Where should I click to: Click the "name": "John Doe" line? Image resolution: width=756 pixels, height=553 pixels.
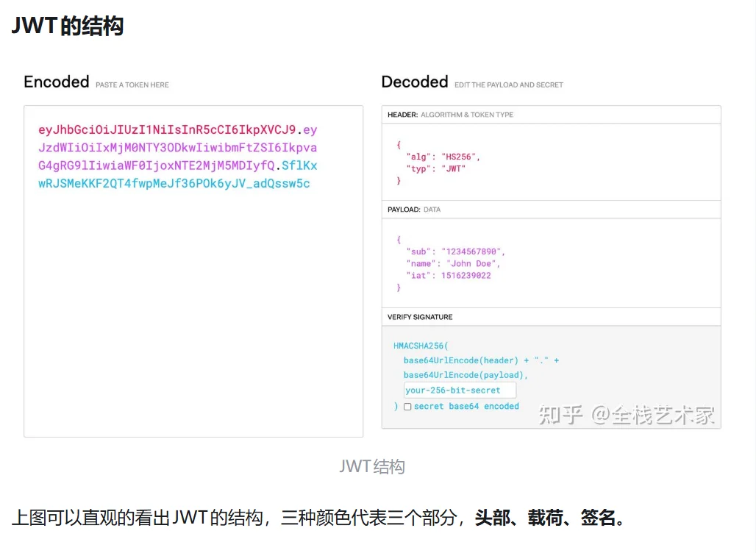(x=453, y=263)
